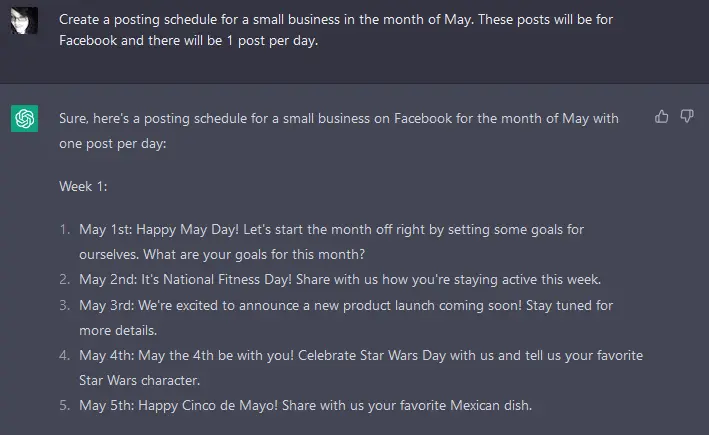The width and height of the screenshot is (709, 435).
Task: Click the words 'Cinco de Mayo'
Action: coord(214,405)
